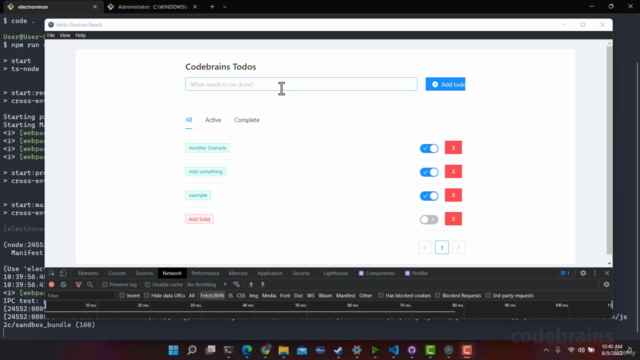Import HAR file with upload arrow

click(251, 284)
